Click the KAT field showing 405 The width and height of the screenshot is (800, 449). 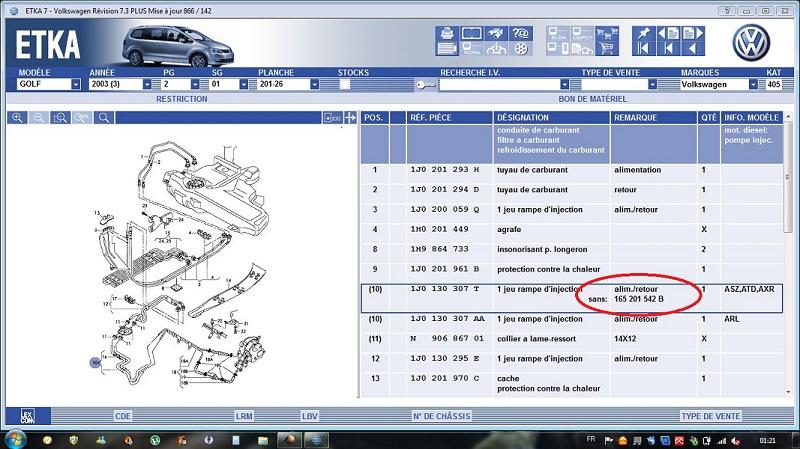(x=774, y=84)
